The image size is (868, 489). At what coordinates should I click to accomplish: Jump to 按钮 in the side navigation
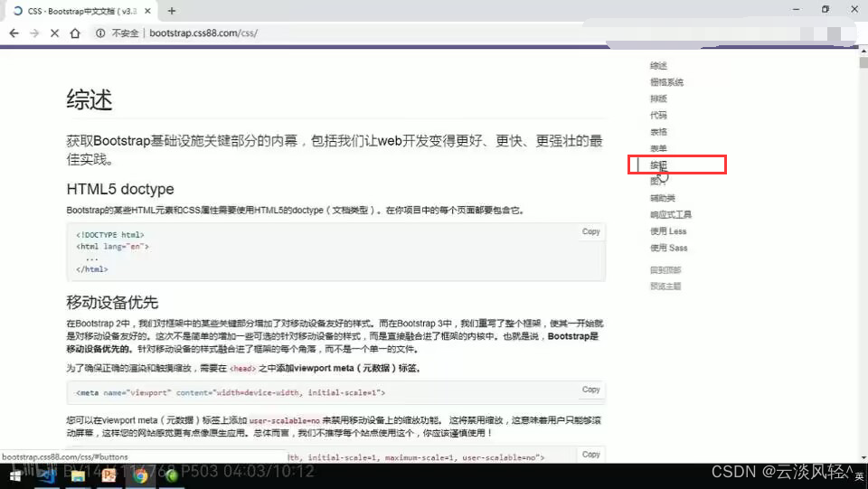[x=658, y=165]
